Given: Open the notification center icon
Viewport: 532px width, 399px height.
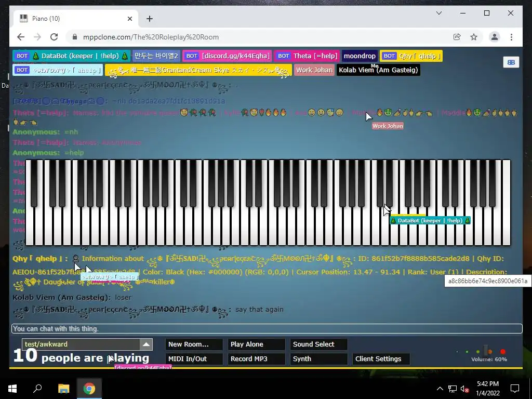Looking at the screenshot, I should [515, 389].
